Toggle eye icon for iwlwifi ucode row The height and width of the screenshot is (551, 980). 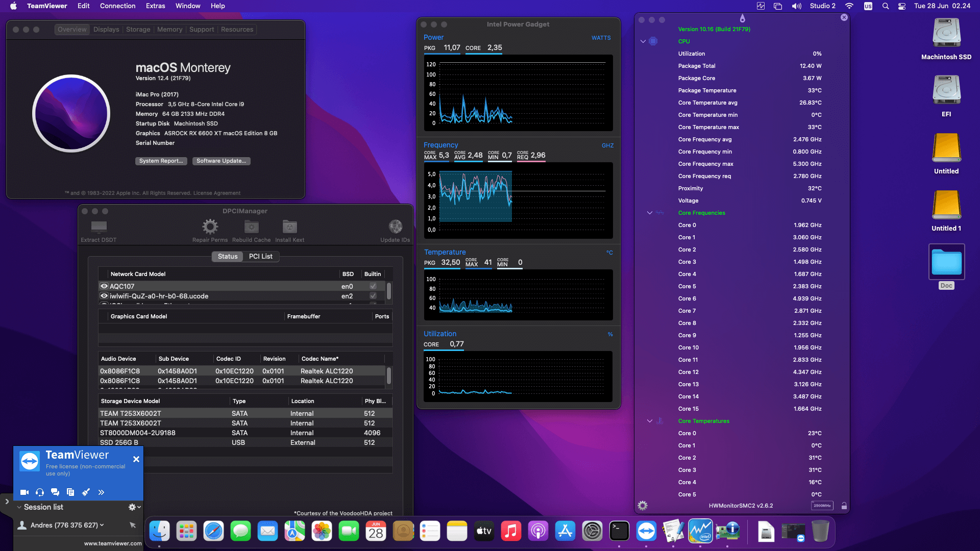pyautogui.click(x=104, y=296)
